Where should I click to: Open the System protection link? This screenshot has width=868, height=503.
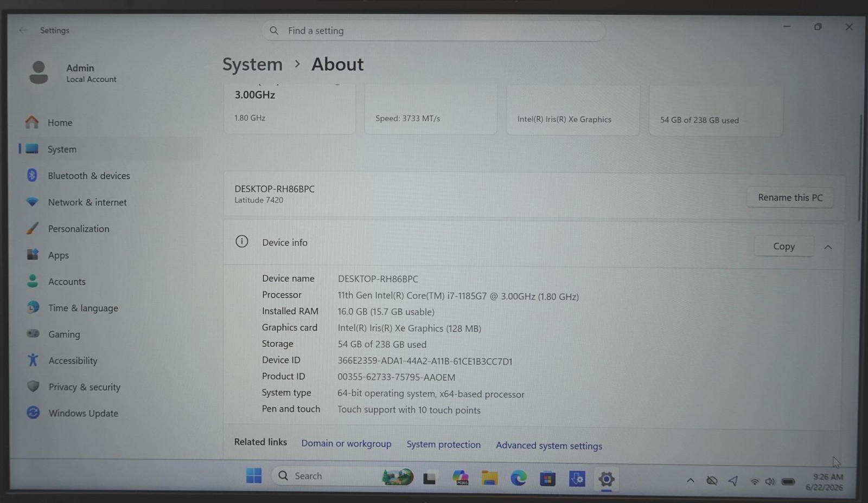coord(444,444)
